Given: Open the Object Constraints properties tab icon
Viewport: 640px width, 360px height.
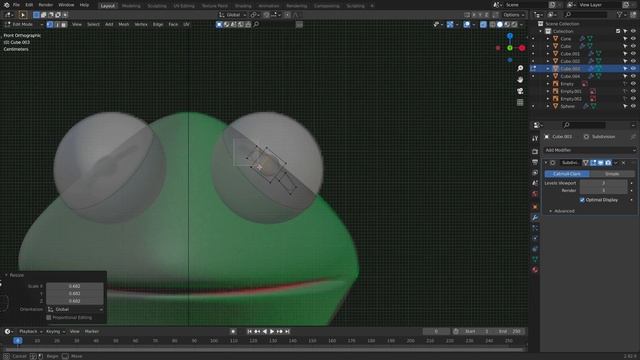Looking at the screenshot, I should [535, 249].
